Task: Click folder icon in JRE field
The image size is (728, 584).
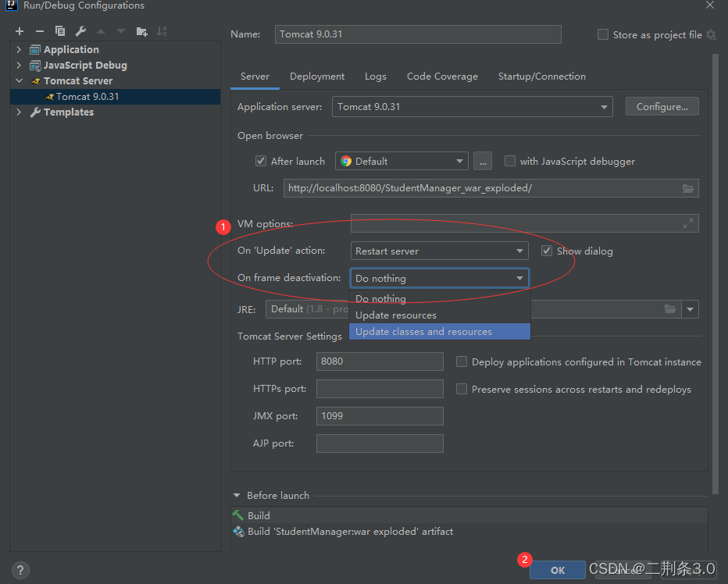Action: pos(670,309)
